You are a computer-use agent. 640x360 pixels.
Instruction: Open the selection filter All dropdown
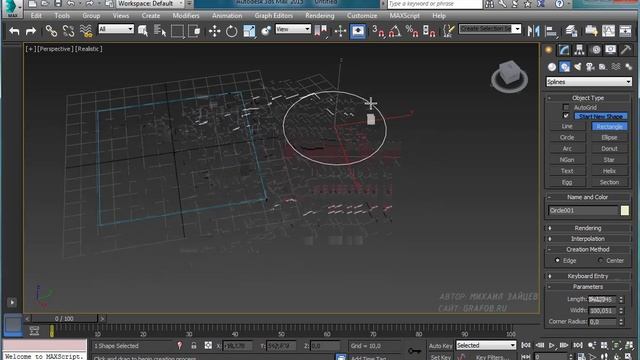pyautogui.click(x=116, y=29)
